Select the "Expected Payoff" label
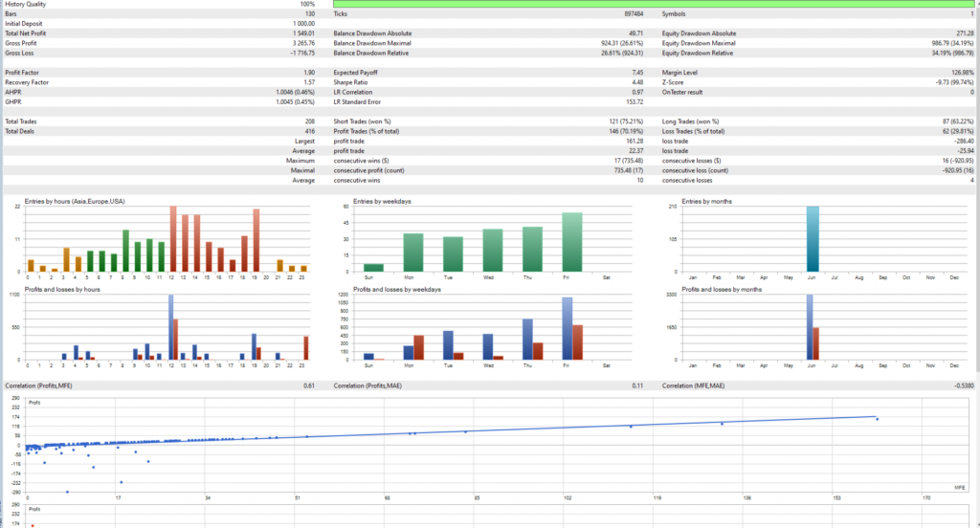 (x=356, y=73)
